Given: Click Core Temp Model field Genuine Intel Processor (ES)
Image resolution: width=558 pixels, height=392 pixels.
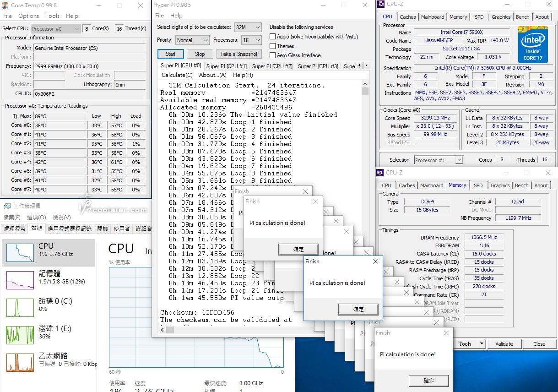Looking at the screenshot, I should point(89,48).
